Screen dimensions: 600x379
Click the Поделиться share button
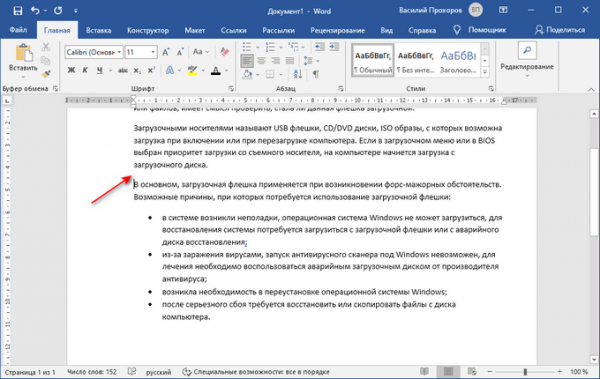click(560, 30)
